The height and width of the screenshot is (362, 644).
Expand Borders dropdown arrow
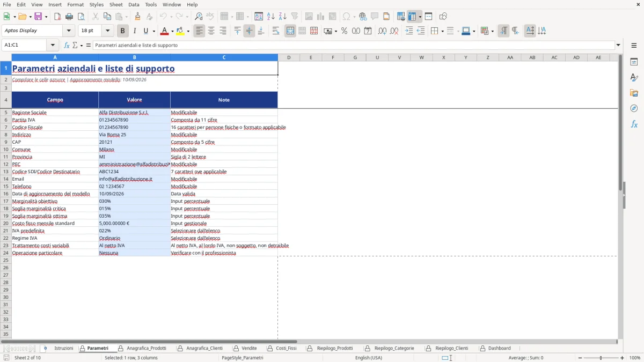tap(442, 31)
